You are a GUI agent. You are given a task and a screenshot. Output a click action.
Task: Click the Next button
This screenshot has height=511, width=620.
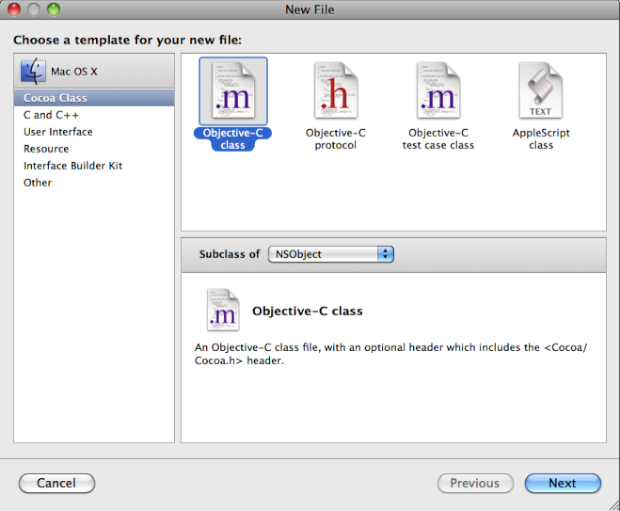(x=563, y=483)
